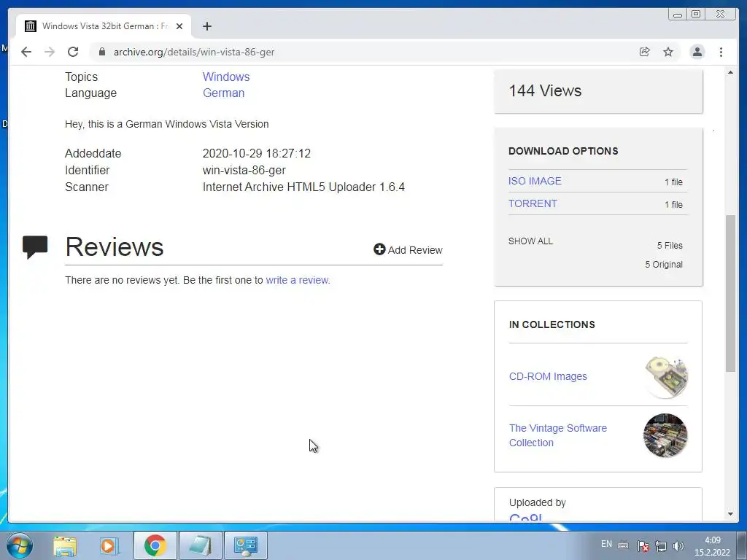Open the CD-ROM Images collection
The width and height of the screenshot is (747, 560).
[548, 376]
